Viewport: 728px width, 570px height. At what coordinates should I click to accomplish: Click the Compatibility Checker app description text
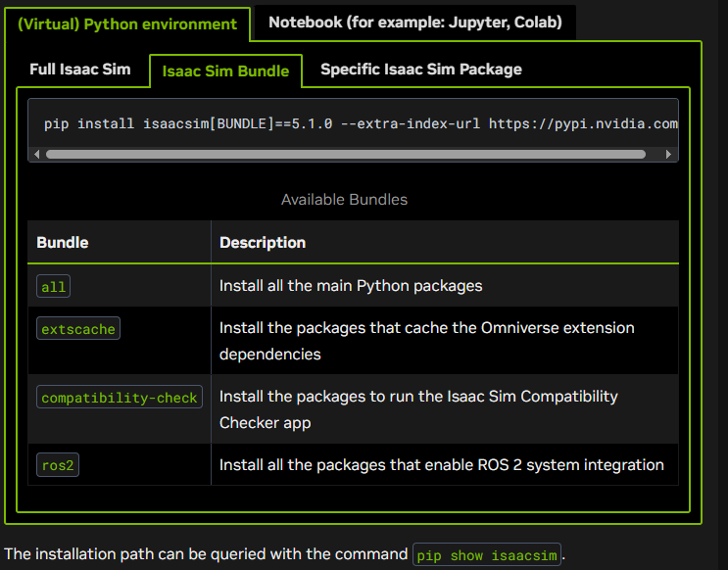pos(418,409)
